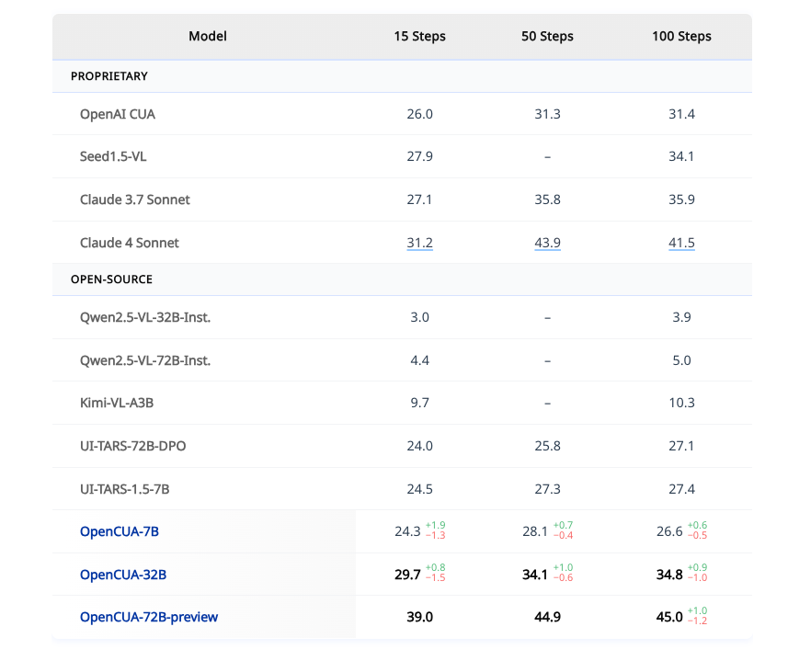The image size is (788, 672).
Task: Select the OPEN-SOURCE section header row
Action: pyautogui.click(x=111, y=279)
